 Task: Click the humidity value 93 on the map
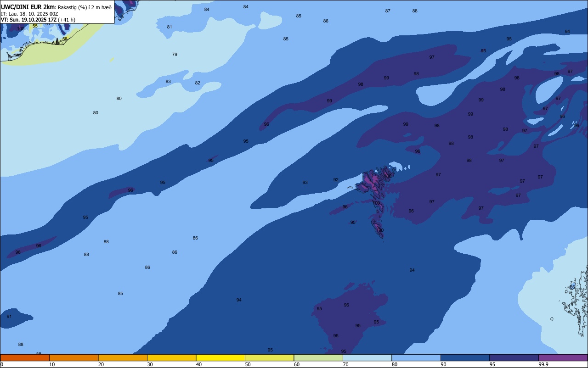point(305,183)
